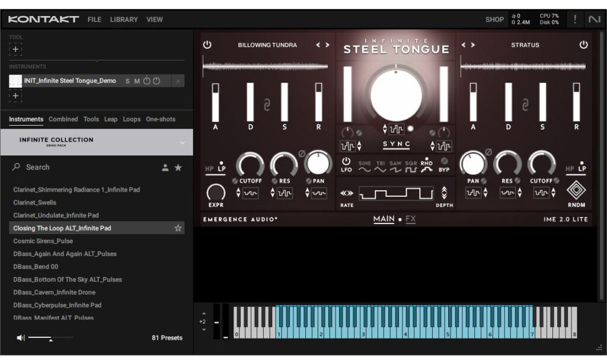
Task: Open the center blend modulation shape selector
Action: coord(396,129)
